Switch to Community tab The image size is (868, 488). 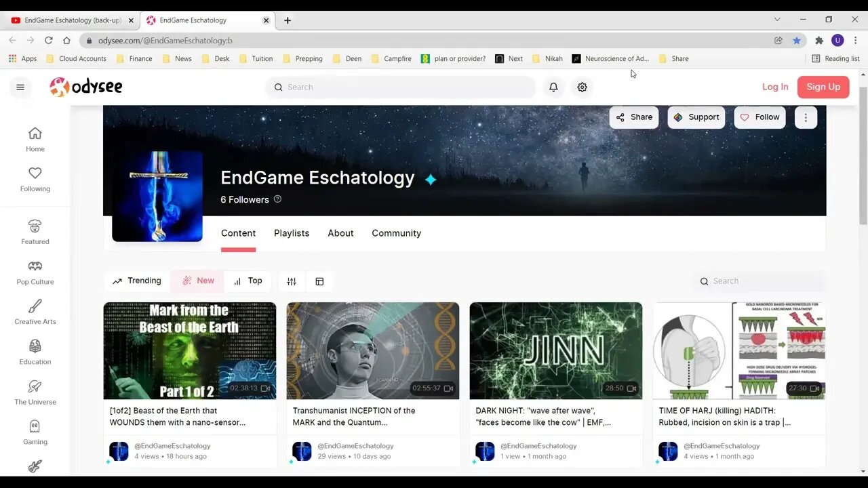[396, 233]
